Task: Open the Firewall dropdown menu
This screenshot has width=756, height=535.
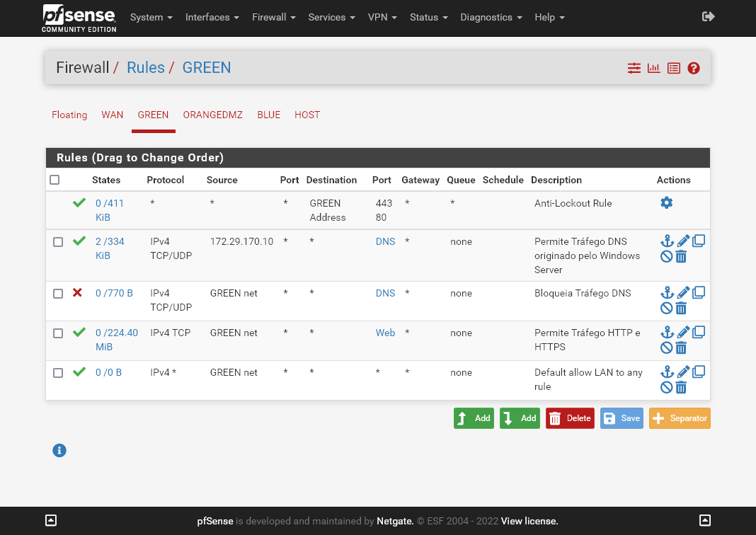Action: [273, 17]
